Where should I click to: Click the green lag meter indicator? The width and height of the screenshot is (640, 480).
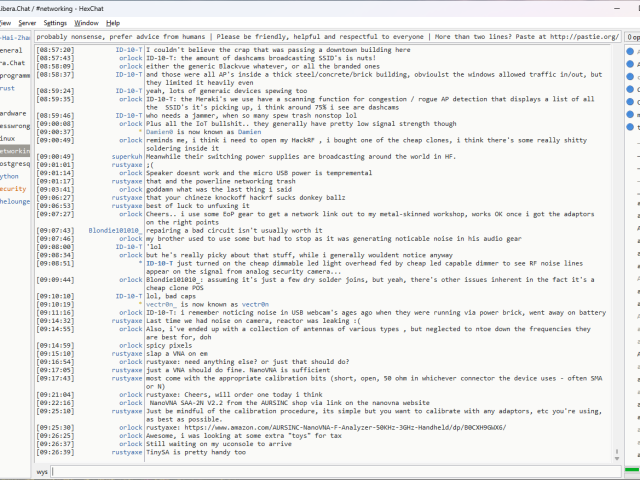pyautogui.click(x=632, y=470)
